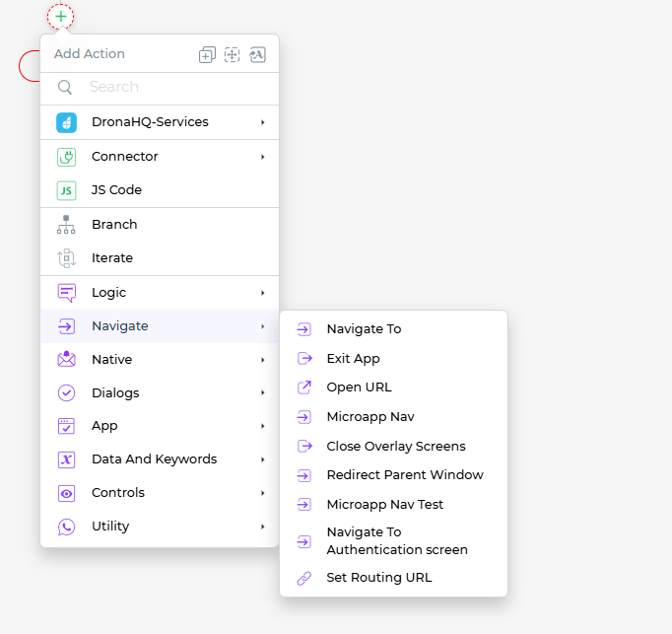This screenshot has height=634, width=672.
Task: Click the Utility phone-bubble icon
Action: 66,527
